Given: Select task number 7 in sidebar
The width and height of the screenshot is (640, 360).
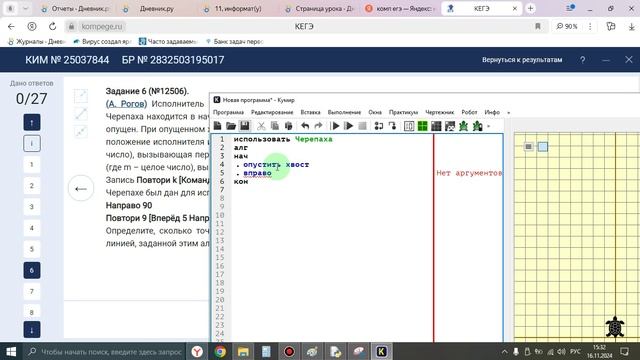Looking at the screenshot, I should 32,291.
